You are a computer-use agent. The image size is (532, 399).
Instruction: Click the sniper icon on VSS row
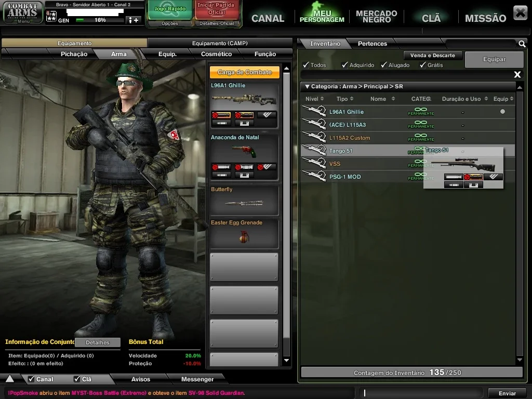(314, 163)
